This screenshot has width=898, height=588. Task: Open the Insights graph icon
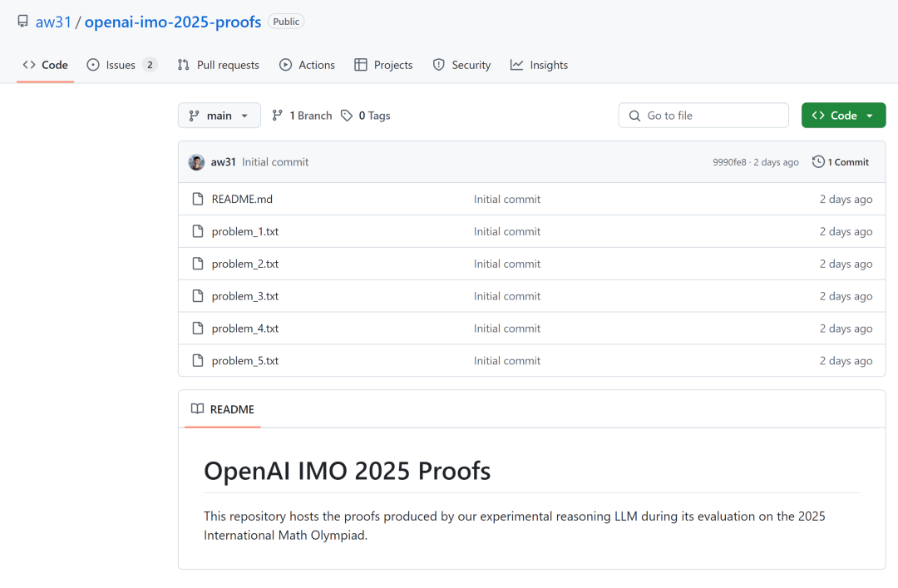pos(518,64)
